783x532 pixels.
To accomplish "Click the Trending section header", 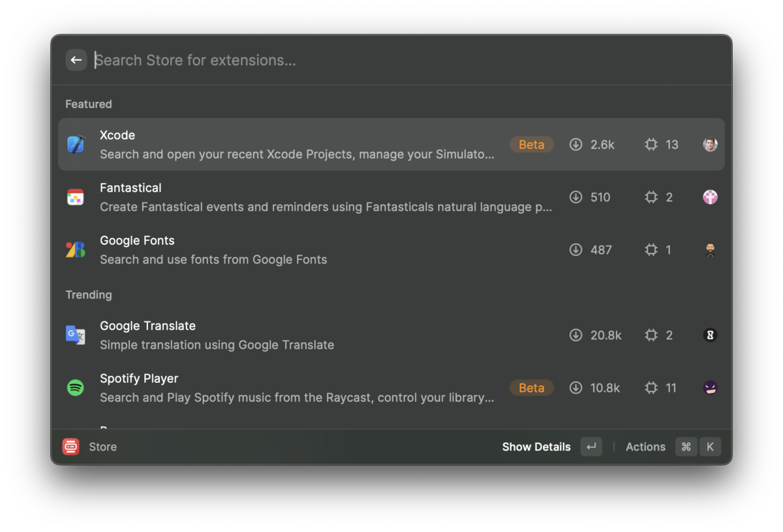I will (x=89, y=295).
